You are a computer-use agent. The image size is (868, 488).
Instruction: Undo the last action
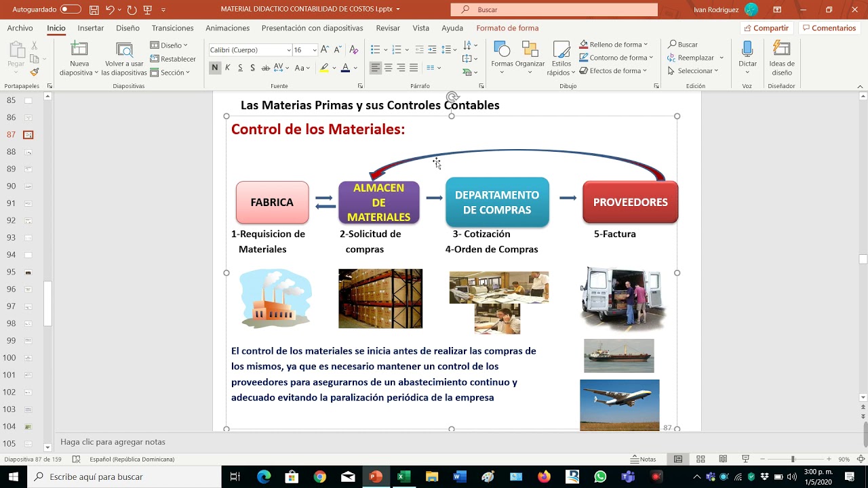pos(110,9)
